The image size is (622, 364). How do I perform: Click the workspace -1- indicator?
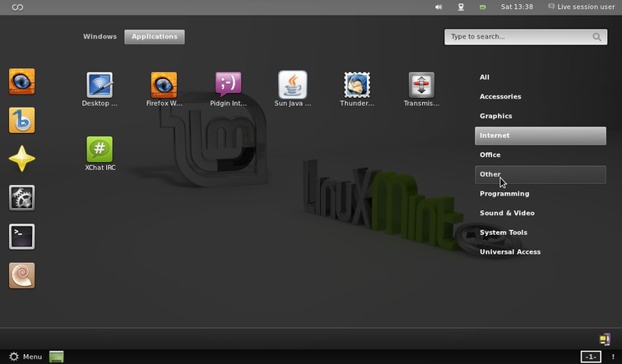coord(591,357)
